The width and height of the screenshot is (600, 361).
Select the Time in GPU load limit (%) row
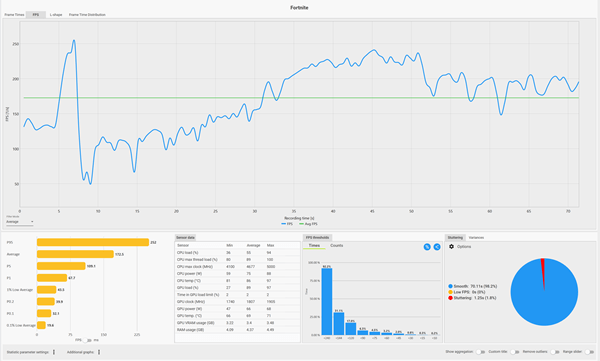pos(237,295)
